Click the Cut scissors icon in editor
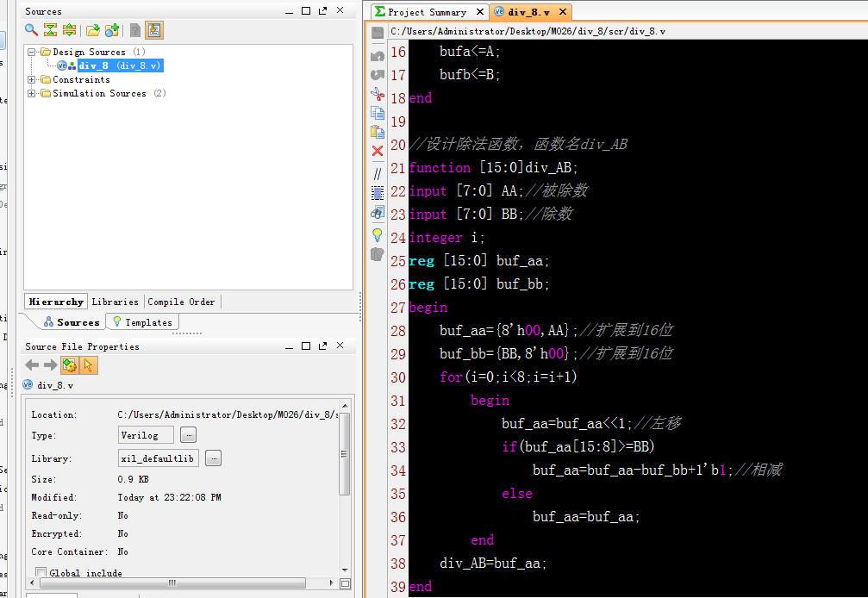This screenshot has width=868, height=598. [377, 94]
